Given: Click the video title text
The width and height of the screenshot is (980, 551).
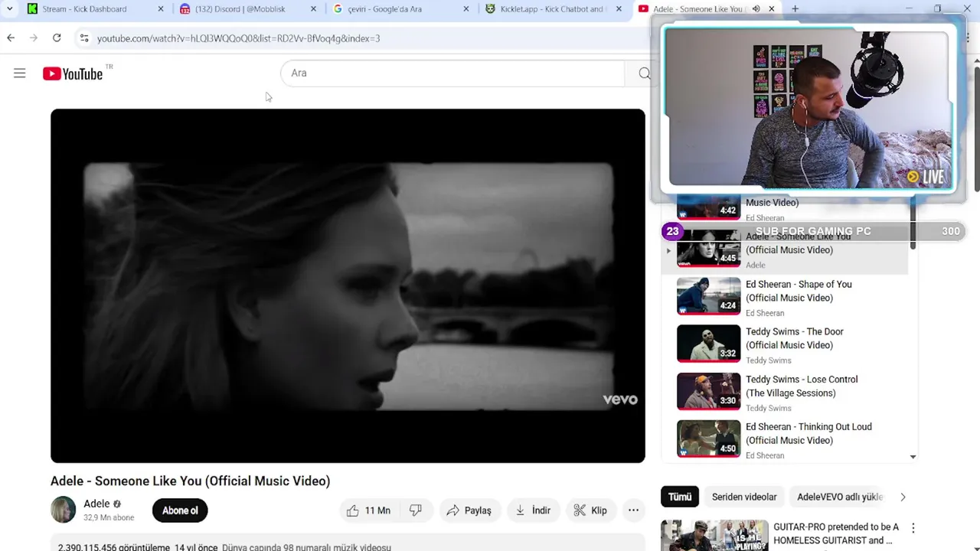Looking at the screenshot, I should (190, 481).
